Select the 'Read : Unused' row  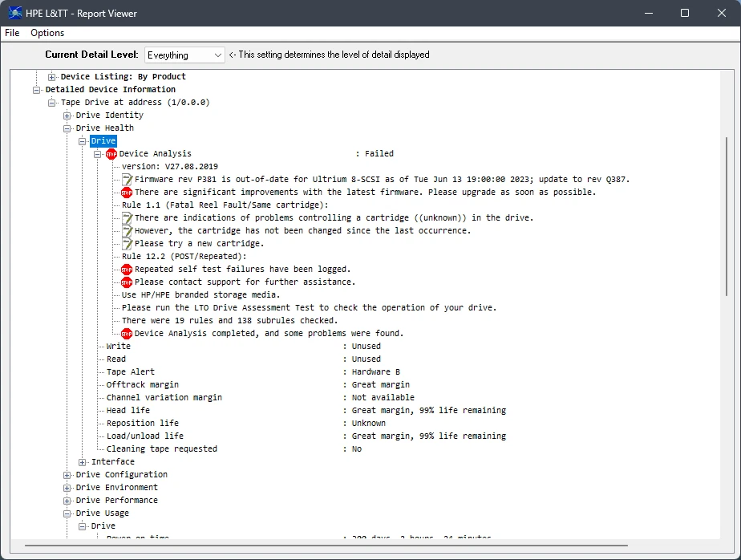[243, 359]
